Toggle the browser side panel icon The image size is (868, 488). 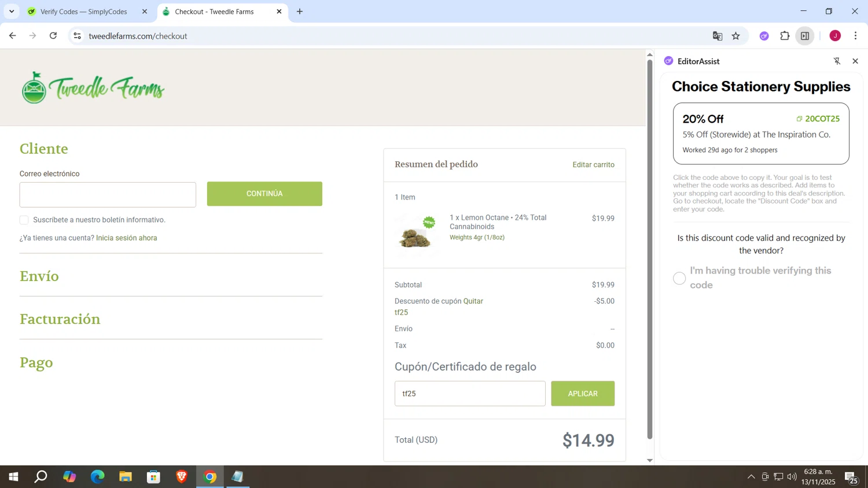point(805,36)
